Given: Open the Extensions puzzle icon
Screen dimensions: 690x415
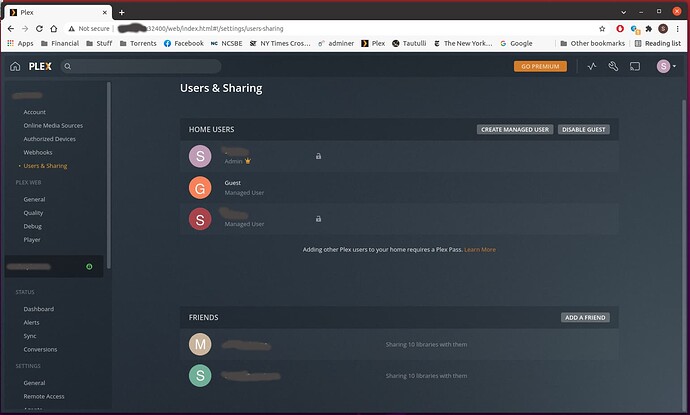Looking at the screenshot, I should 649,29.
